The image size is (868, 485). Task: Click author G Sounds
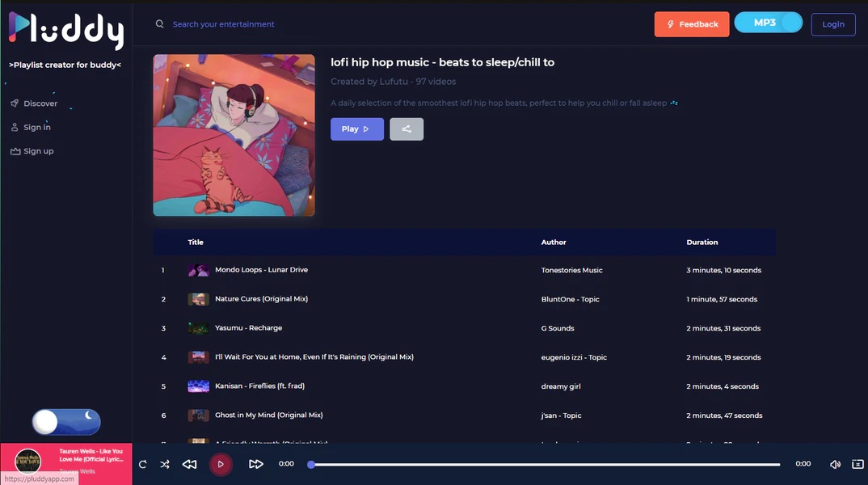tap(558, 328)
